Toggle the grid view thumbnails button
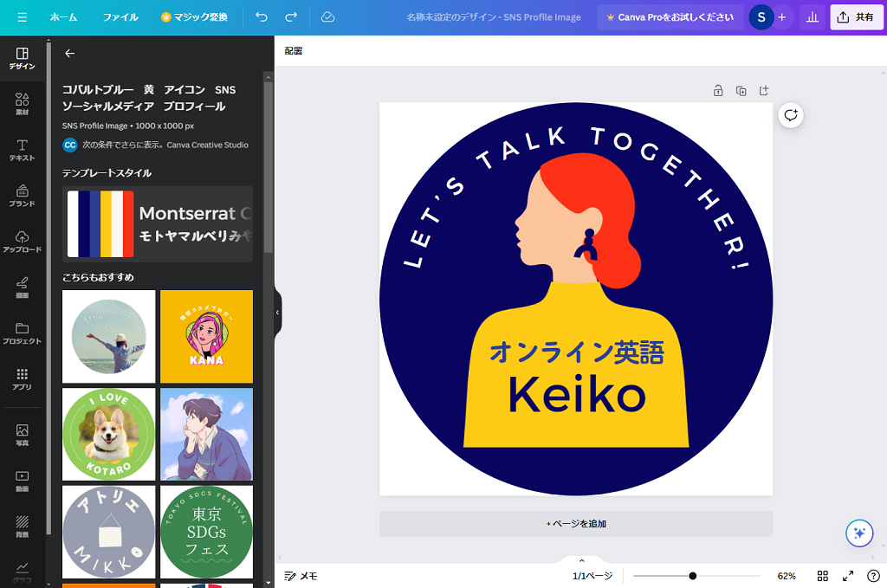This screenshot has height=588, width=887. (823, 576)
